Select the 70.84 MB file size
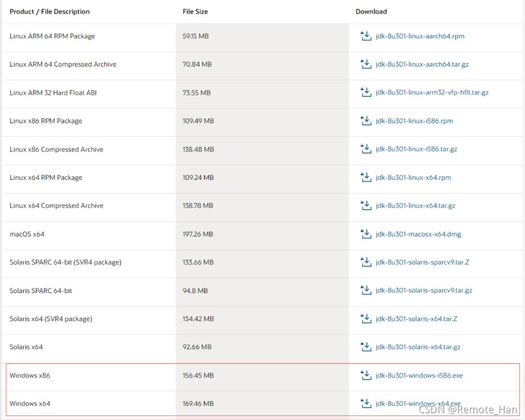Image resolution: width=525 pixels, height=420 pixels. [197, 64]
